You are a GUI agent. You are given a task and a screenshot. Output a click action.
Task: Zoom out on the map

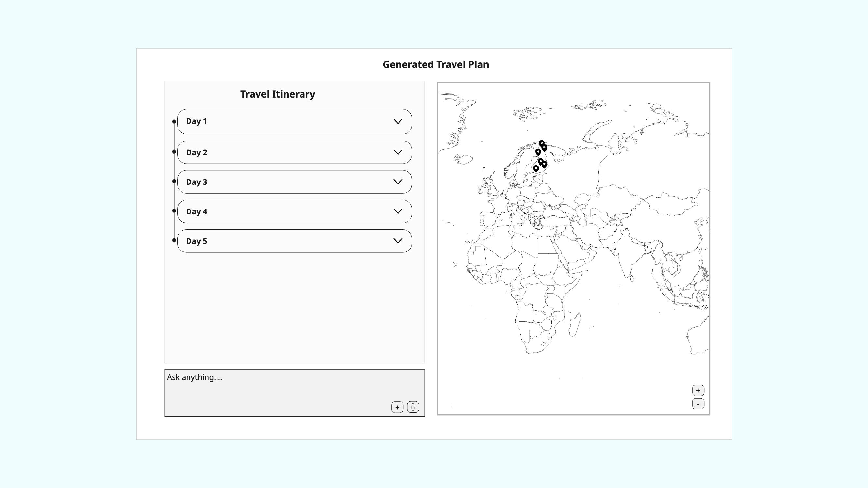pyautogui.click(x=698, y=404)
